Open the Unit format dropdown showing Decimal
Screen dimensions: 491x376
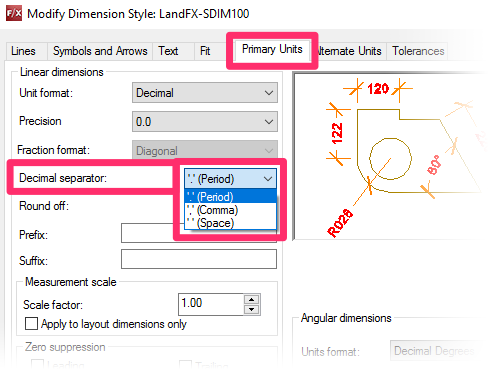(x=205, y=93)
